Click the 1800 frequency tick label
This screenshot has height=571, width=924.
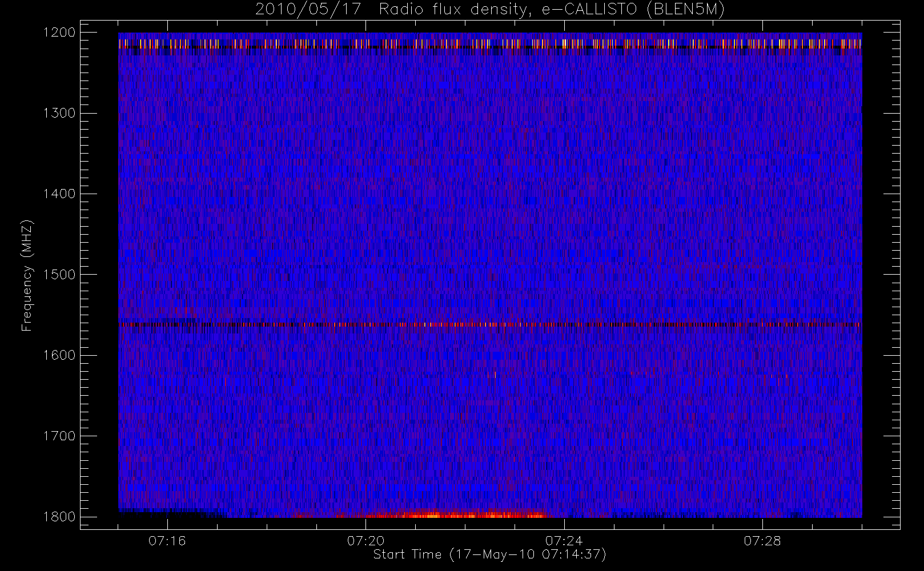[x=59, y=517]
